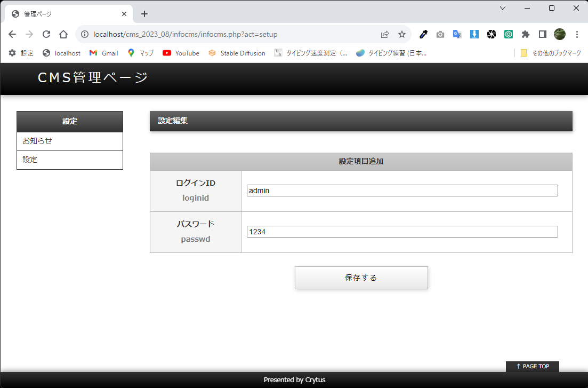
Task: Open the shutter-shaped screenshot extension
Action: click(x=491, y=34)
